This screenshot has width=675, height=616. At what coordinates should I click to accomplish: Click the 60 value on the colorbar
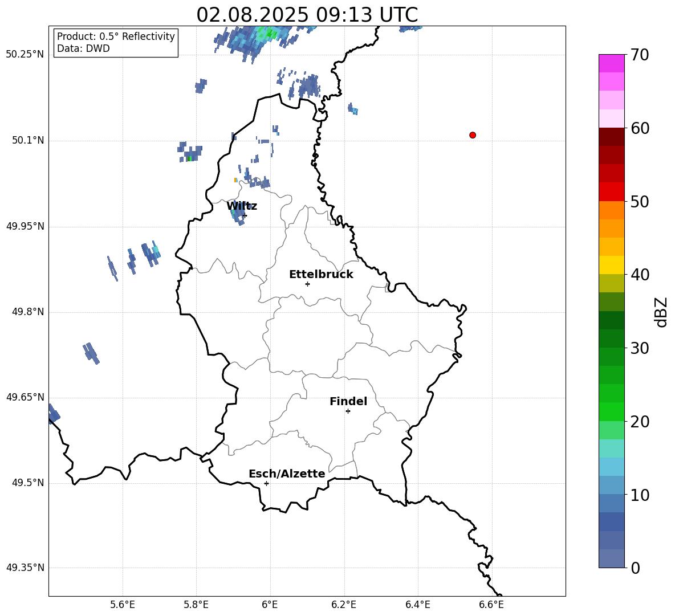pos(640,128)
